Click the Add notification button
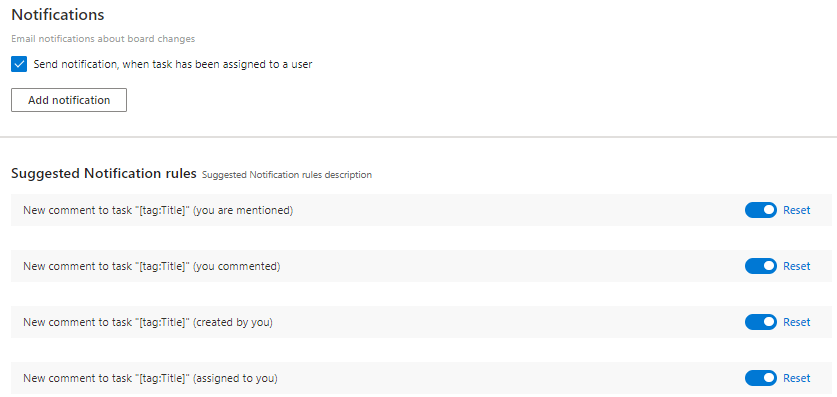837x397 pixels. pyautogui.click(x=69, y=100)
